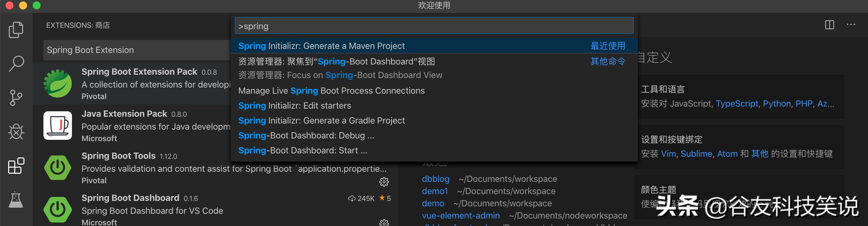The height and width of the screenshot is (226, 868).
Task: Click the Java Extension Pack coffee cup icon
Action: click(58, 126)
